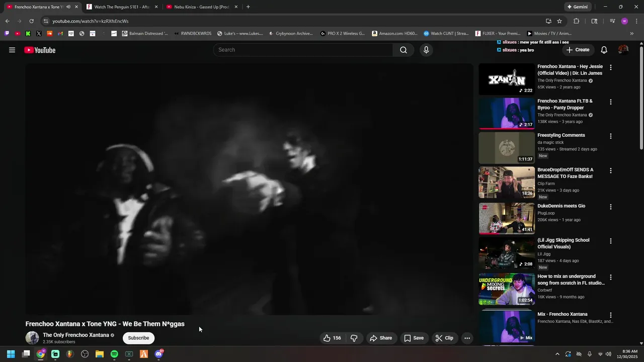Go to the YouTube home logo

click(x=40, y=50)
